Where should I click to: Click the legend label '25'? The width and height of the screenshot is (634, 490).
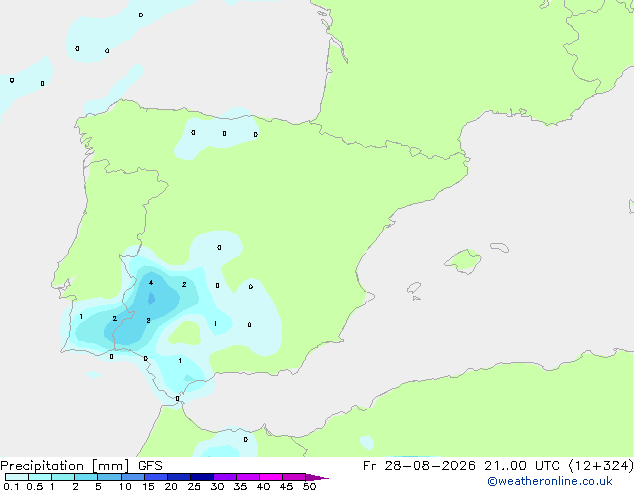pos(194,486)
